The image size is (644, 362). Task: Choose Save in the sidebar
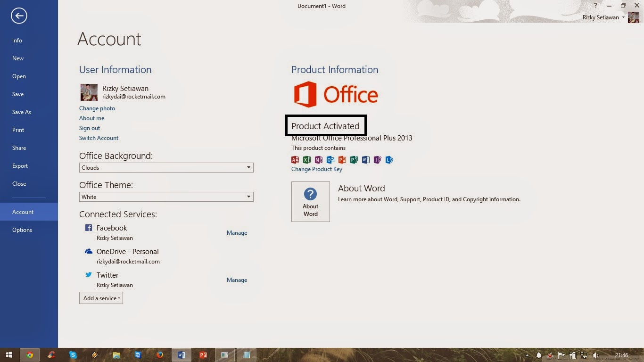tap(29, 94)
